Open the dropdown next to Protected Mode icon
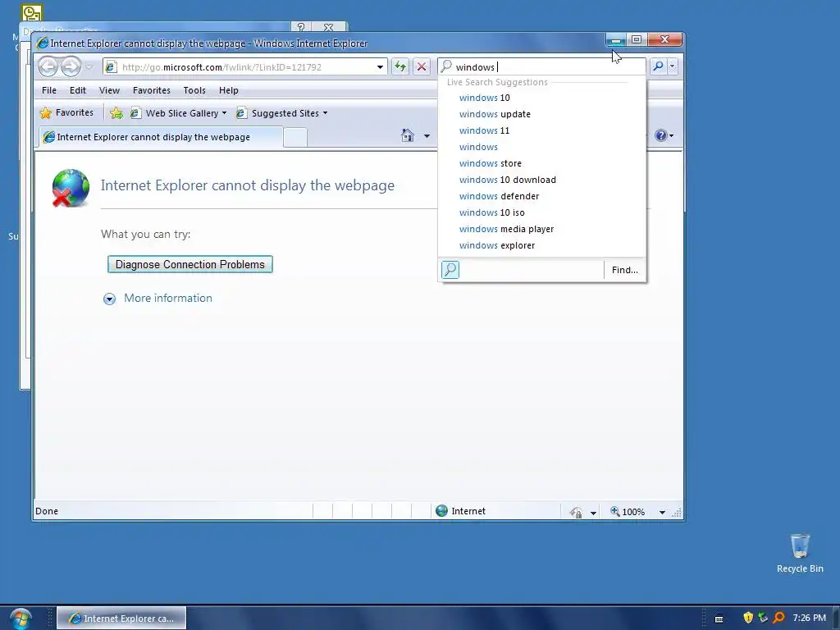840x630 pixels. (x=593, y=513)
